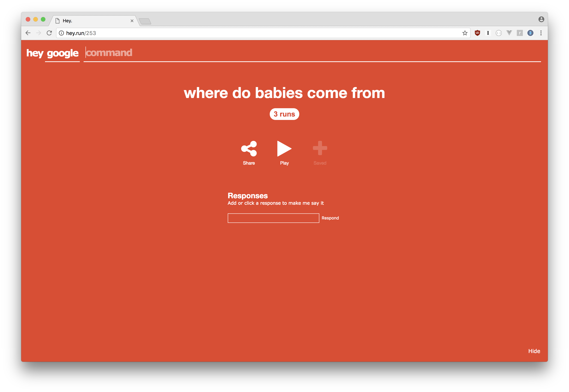Click the gray 'r' extension icon

(520, 33)
